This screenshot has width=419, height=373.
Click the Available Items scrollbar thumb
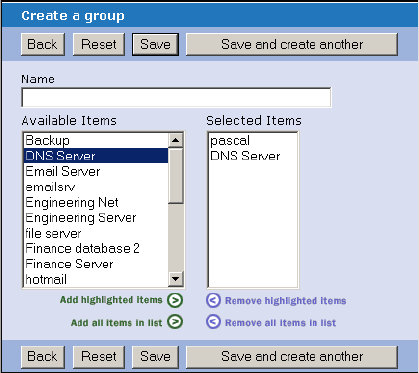[176, 176]
